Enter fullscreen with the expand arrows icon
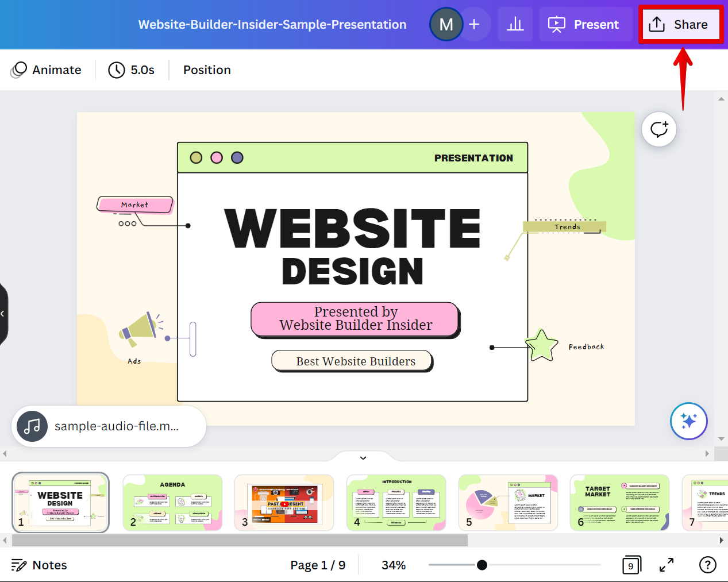Viewport: 728px width, 582px height. point(666,565)
